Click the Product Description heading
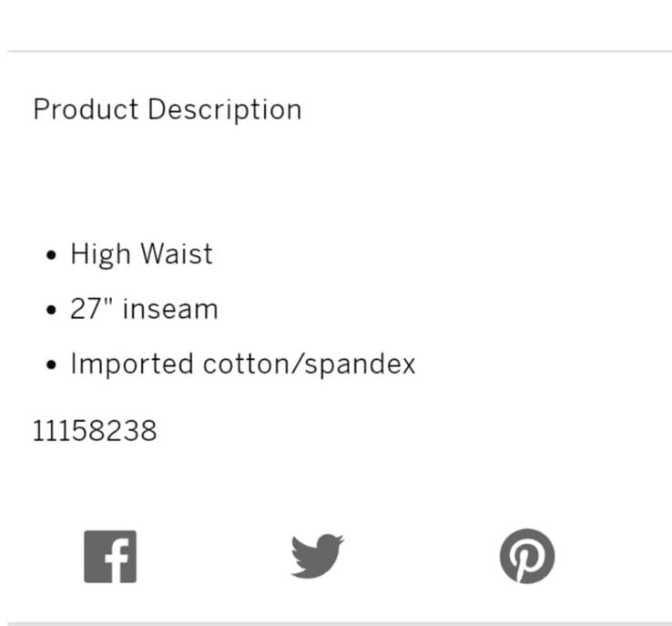The image size is (672, 626). tap(168, 109)
